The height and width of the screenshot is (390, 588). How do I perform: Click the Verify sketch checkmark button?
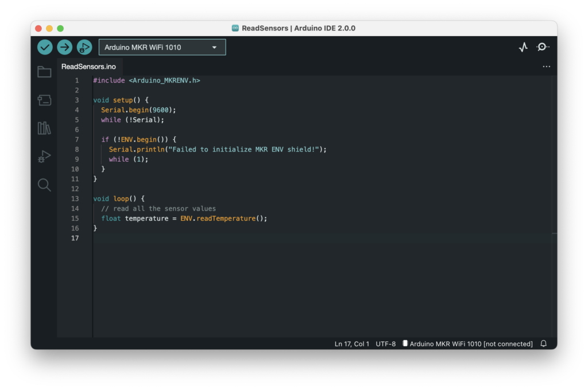pyautogui.click(x=45, y=47)
